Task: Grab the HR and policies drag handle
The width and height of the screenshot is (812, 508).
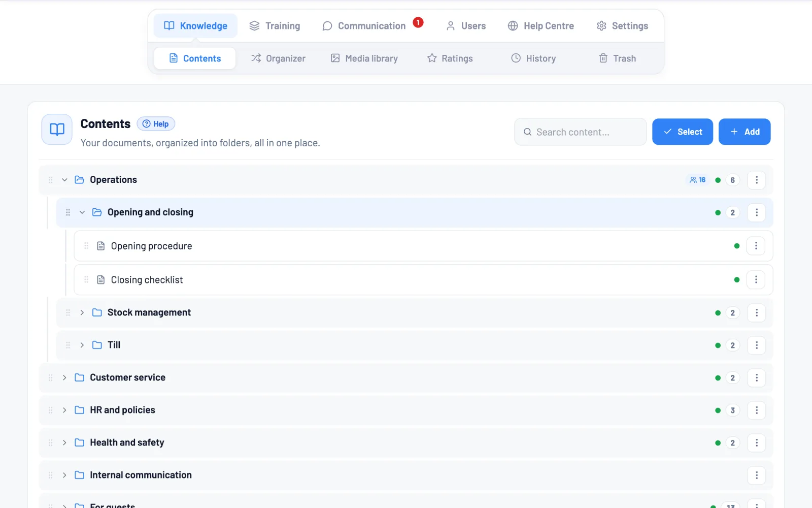Action: [50, 410]
